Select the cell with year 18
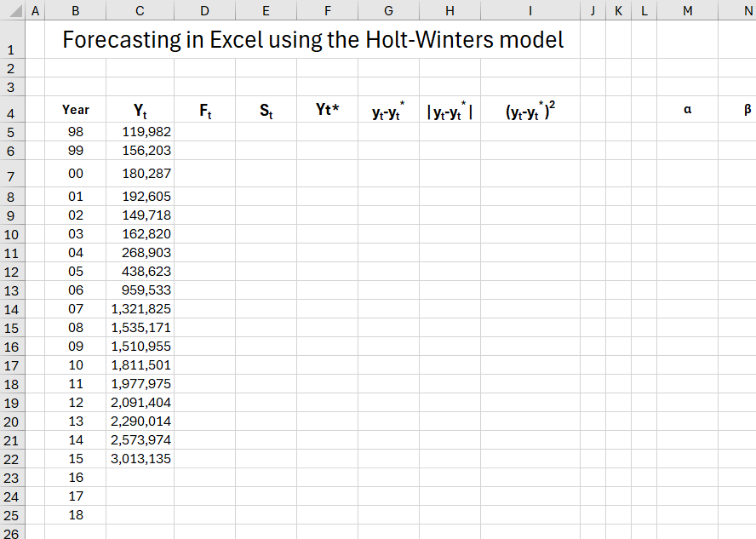The width and height of the screenshot is (756, 539). [75, 515]
